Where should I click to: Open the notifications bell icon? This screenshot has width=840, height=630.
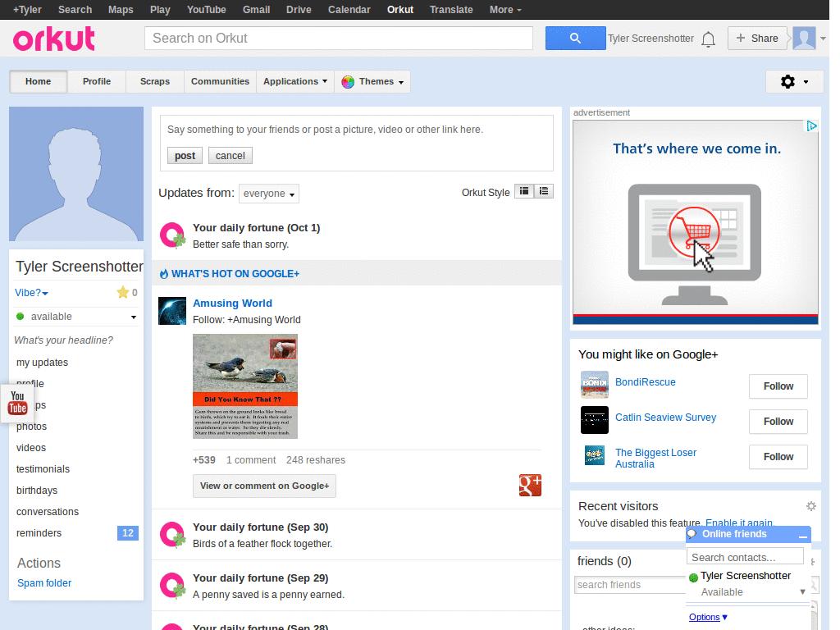tap(708, 39)
